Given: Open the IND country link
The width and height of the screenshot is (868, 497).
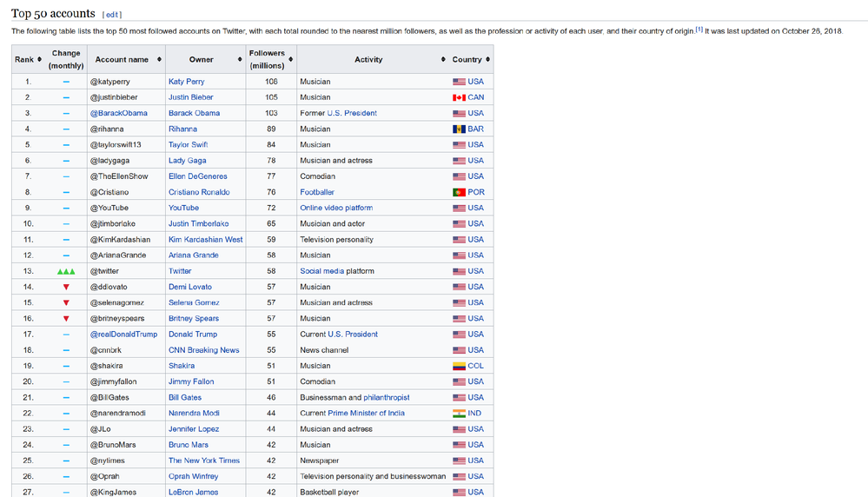Looking at the screenshot, I should tap(474, 413).
